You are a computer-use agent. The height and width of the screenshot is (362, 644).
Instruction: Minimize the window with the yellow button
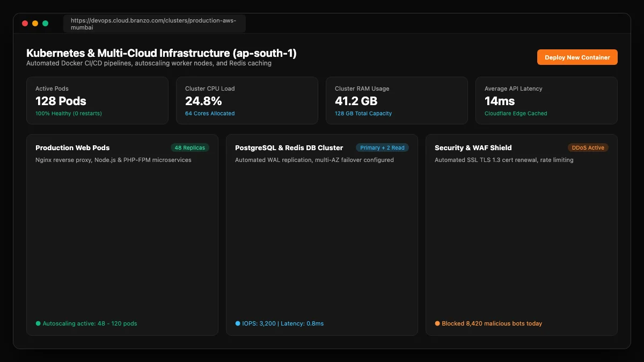(35, 24)
